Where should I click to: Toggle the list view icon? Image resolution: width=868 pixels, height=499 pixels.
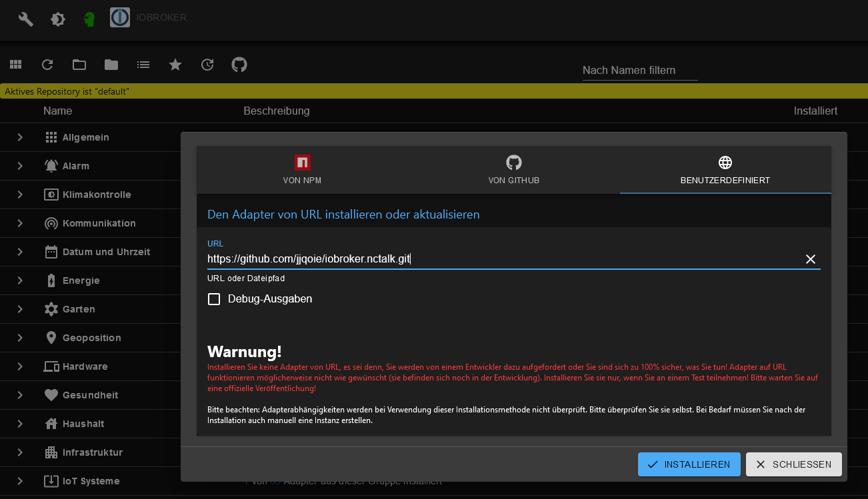(143, 65)
